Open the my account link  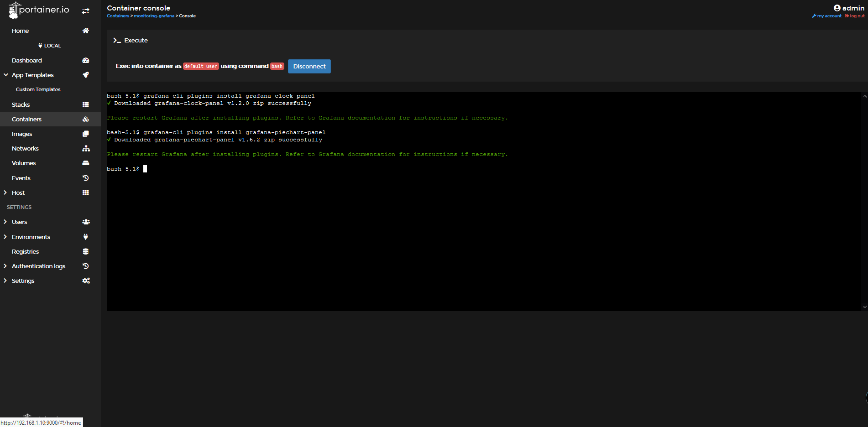pyautogui.click(x=827, y=16)
